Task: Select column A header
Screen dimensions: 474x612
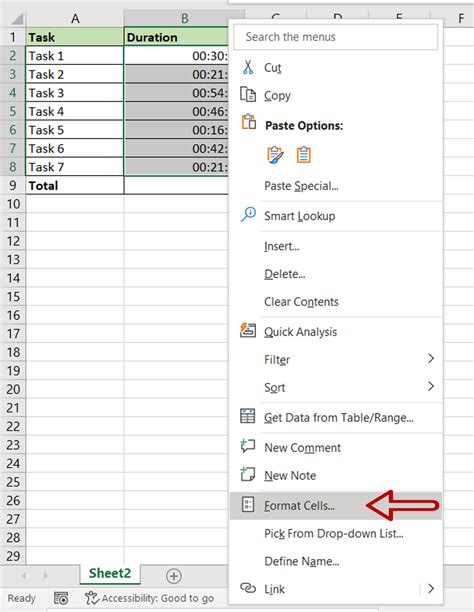Action: (75, 18)
